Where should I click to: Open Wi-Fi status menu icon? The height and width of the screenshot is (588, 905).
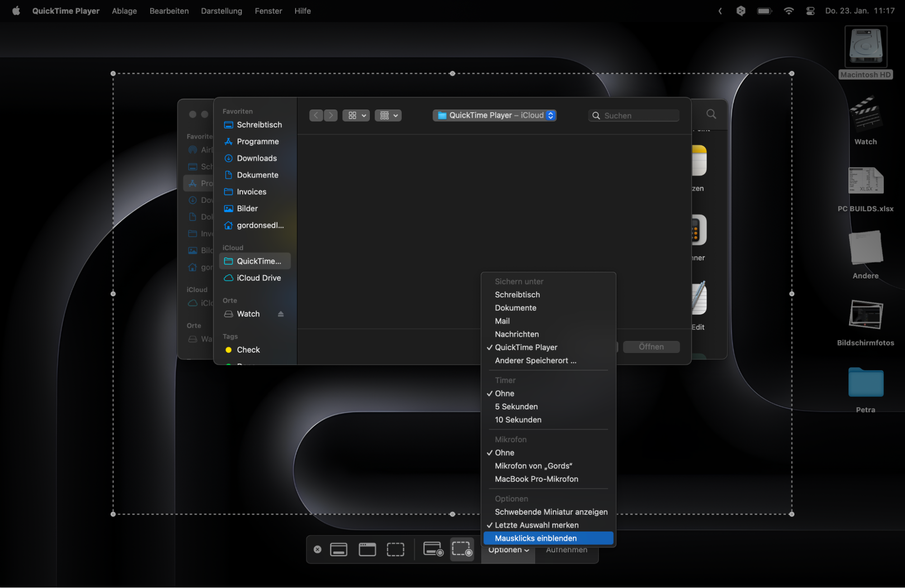click(788, 10)
